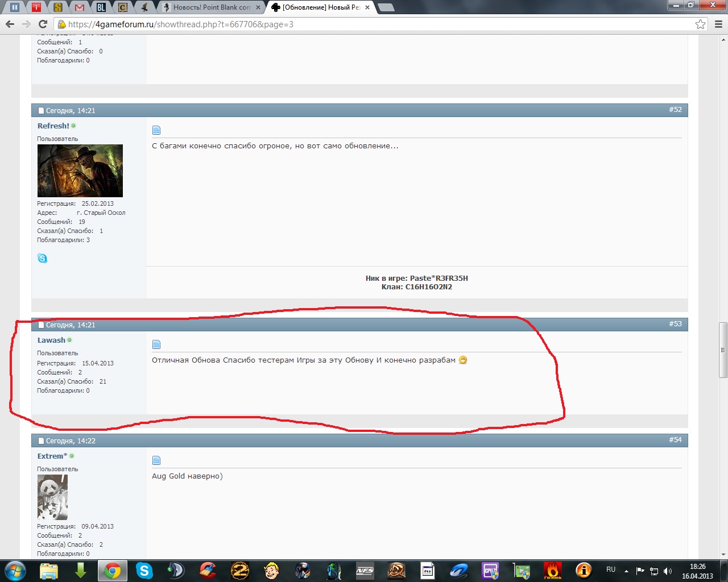Screen dimensions: 728x582
Task: Open permalink for post #54
Action: pyautogui.click(x=675, y=439)
